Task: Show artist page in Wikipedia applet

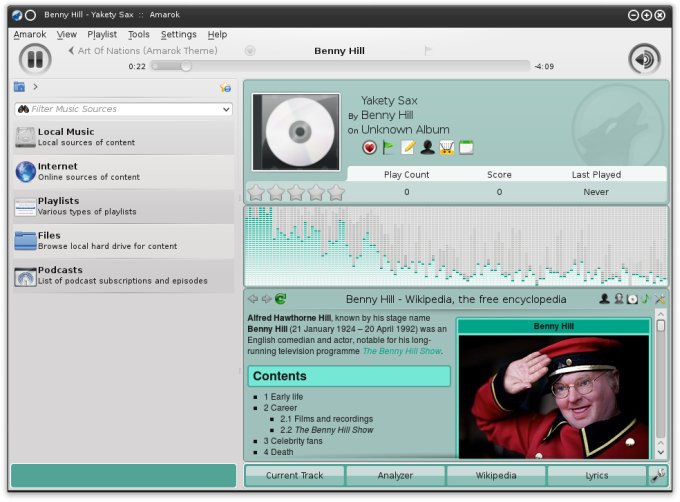Action: click(604, 299)
